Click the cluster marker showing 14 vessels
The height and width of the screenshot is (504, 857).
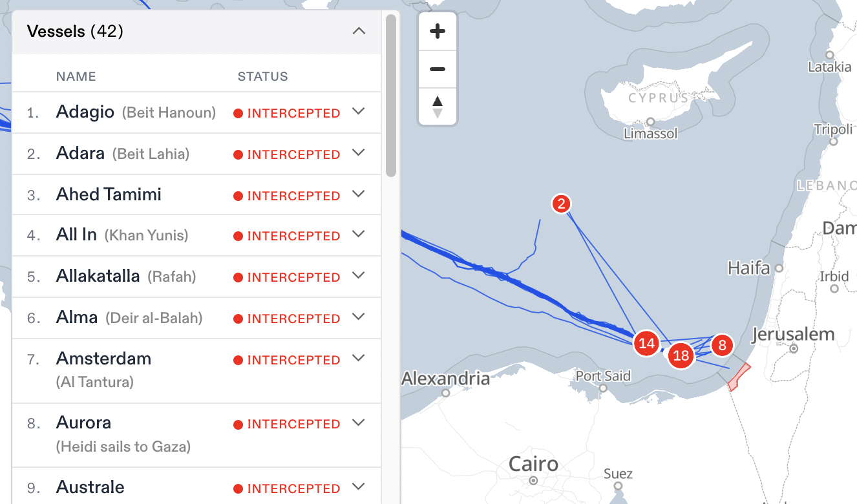tap(647, 343)
